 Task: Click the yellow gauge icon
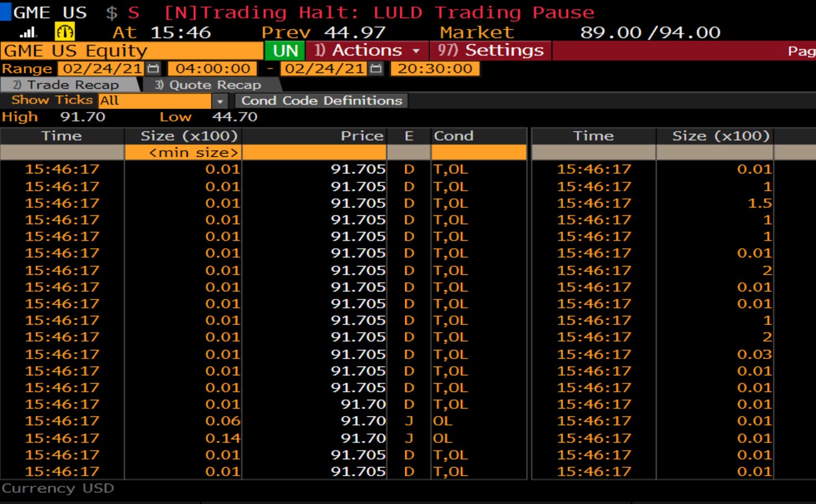65,32
